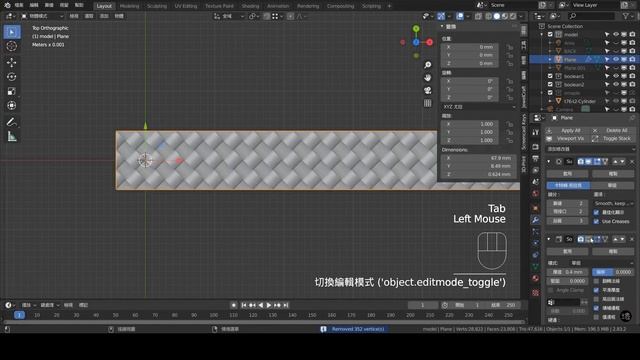Select the Scale tool
640x360 pixels.
click(x=12, y=91)
